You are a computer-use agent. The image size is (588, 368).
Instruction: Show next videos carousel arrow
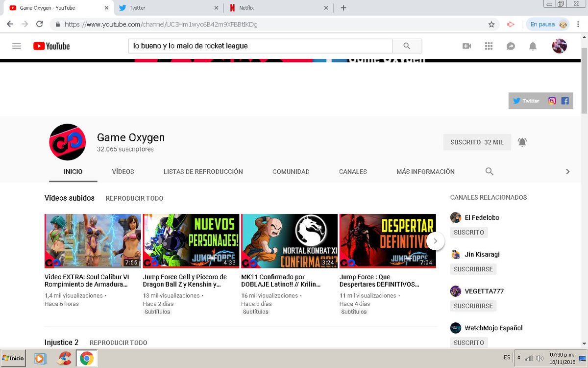point(435,241)
